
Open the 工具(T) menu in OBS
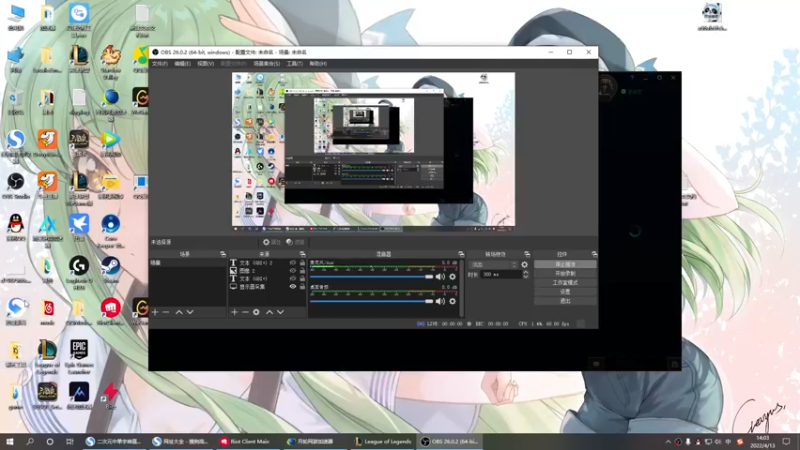click(294, 64)
